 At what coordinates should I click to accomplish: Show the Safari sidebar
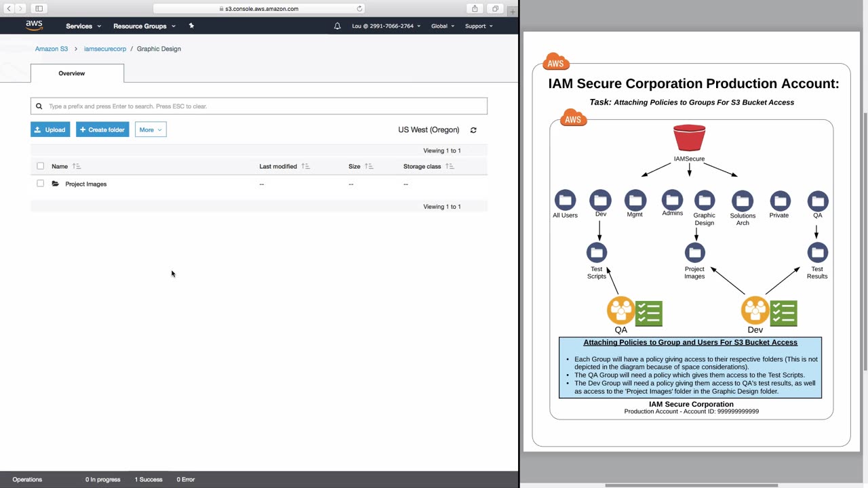pos(39,9)
